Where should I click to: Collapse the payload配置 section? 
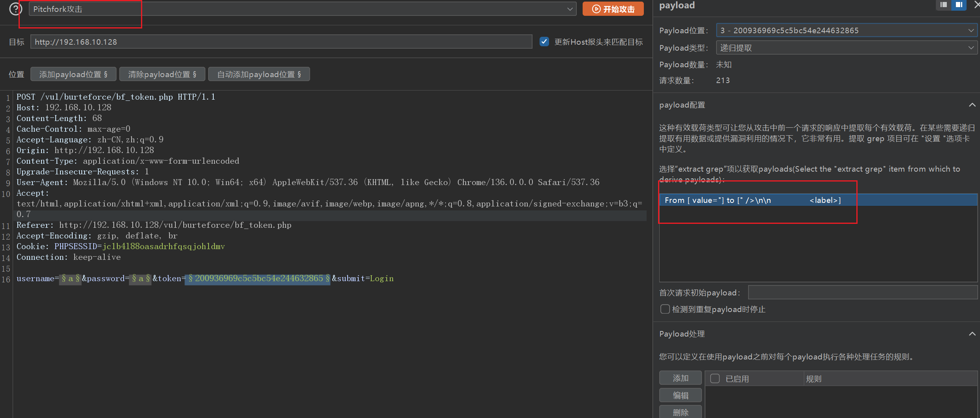pyautogui.click(x=972, y=105)
